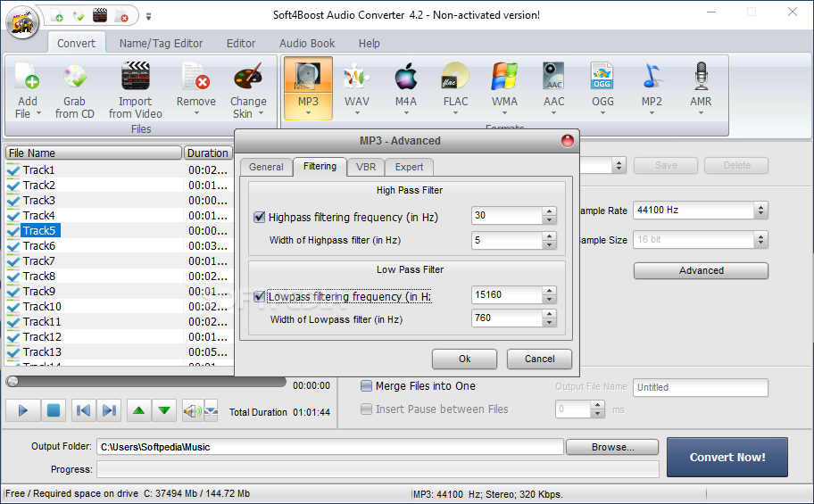Increase Highpass filtering frequency value
Screen dimensions: 814x504
[549, 211]
